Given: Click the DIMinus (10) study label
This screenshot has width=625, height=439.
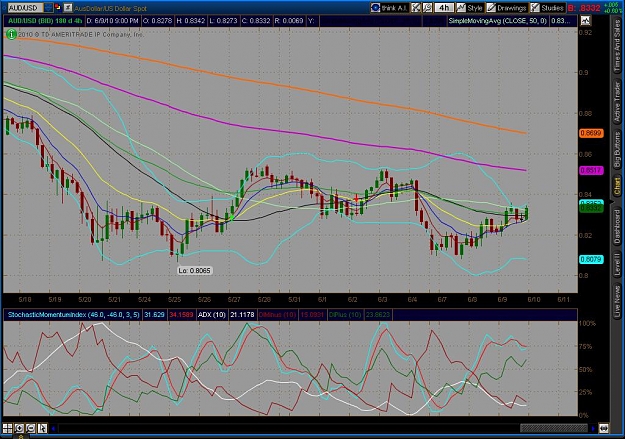Looking at the screenshot, I should (277, 315).
